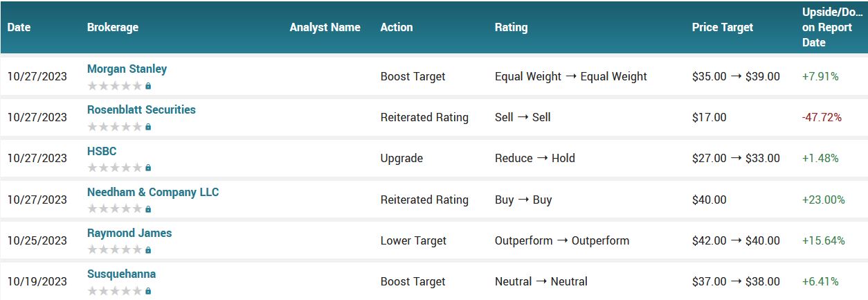Open Susquehanna brokerage link
868x300 pixels.
point(121,274)
